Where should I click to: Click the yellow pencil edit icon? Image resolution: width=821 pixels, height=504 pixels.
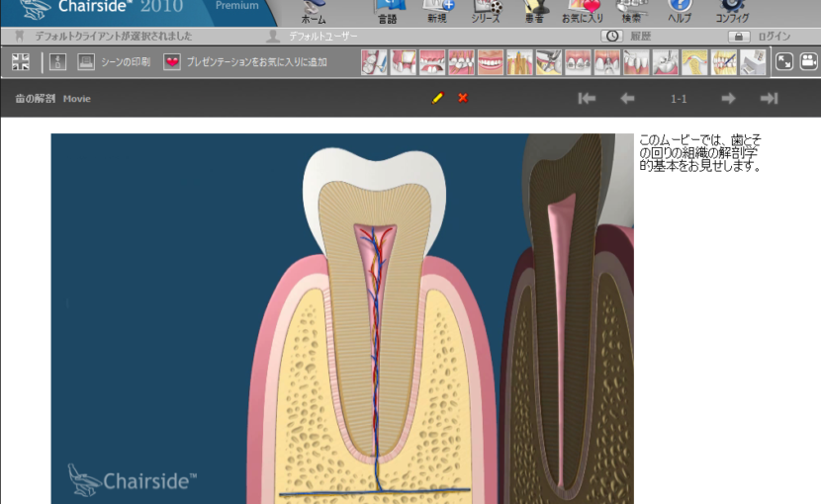[437, 98]
